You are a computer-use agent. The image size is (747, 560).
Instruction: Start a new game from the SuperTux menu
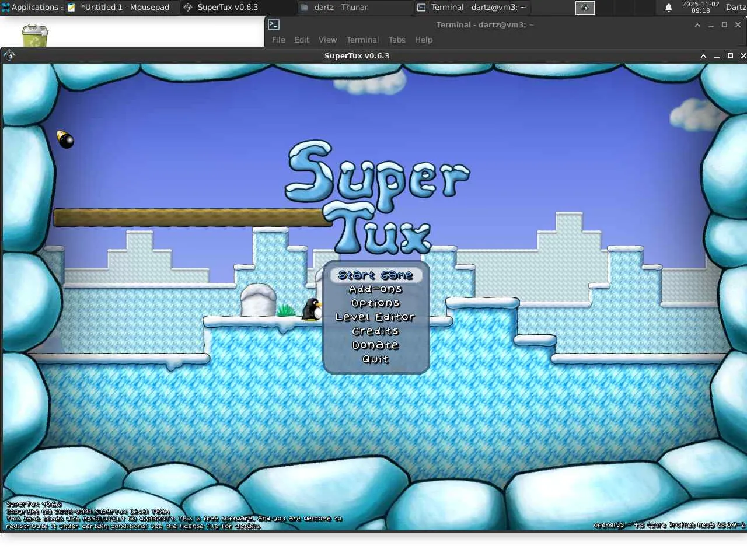click(376, 275)
